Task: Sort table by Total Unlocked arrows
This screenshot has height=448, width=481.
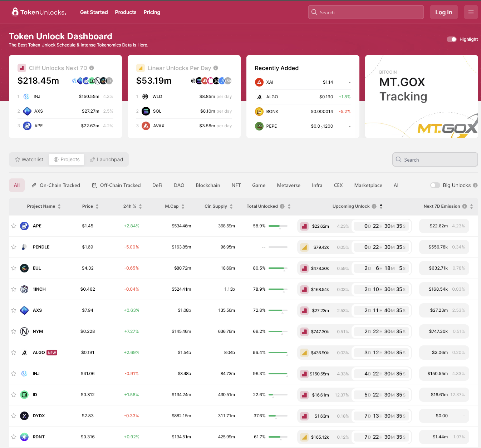Action: coord(289,206)
